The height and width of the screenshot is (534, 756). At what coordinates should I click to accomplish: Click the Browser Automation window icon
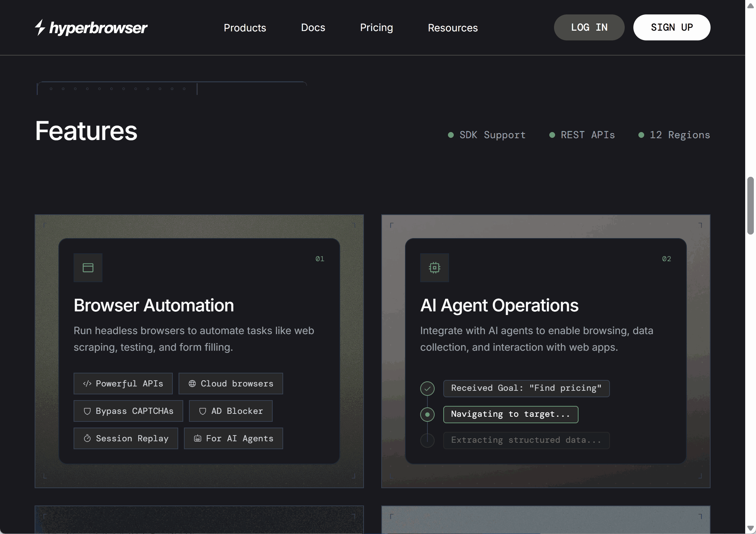pos(88,268)
